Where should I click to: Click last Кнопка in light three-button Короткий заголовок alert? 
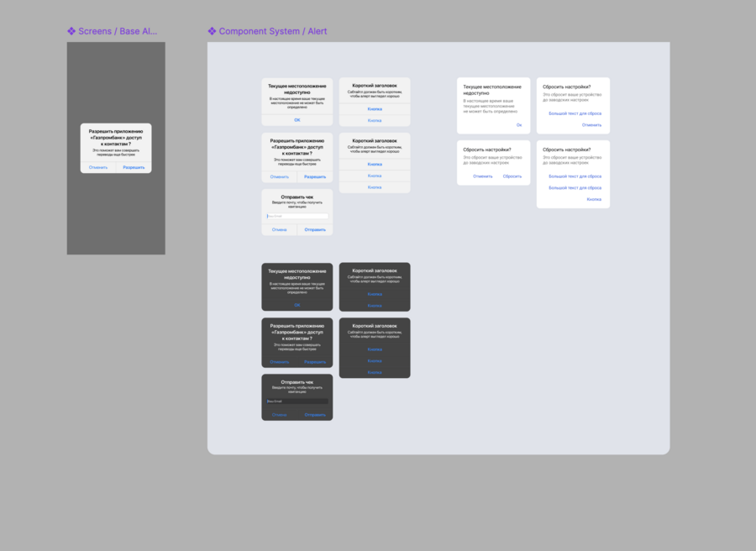click(375, 187)
